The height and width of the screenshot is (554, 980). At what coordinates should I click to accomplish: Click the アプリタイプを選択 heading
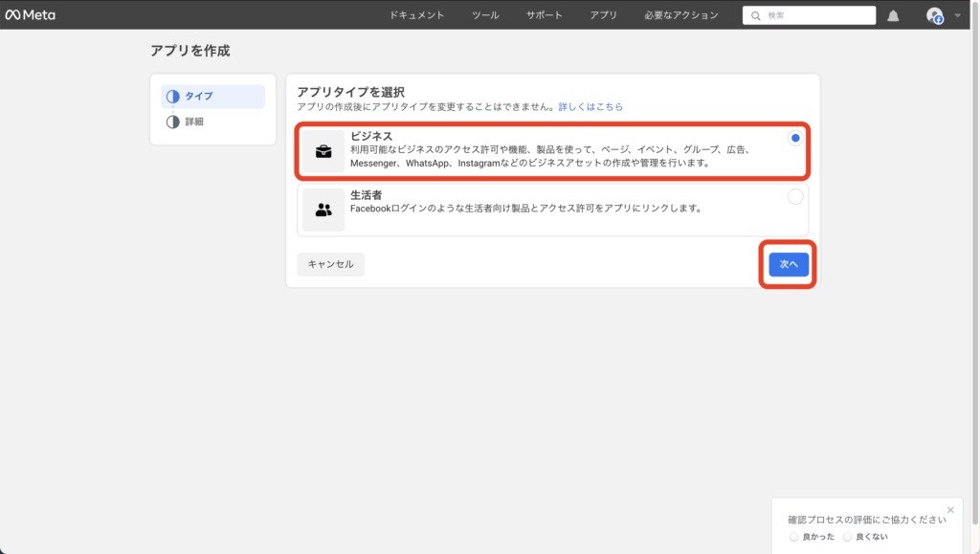[x=350, y=93]
